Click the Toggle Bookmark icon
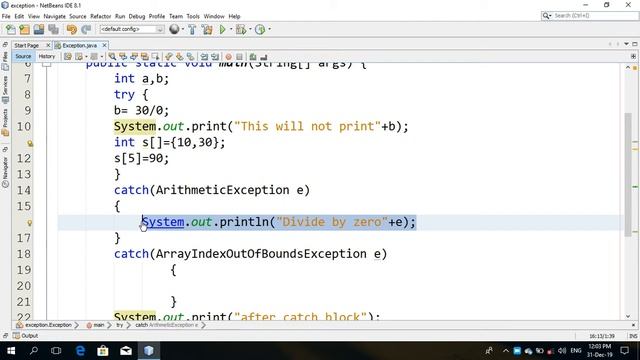Viewport: 640px width, 360px height. click(x=190, y=57)
